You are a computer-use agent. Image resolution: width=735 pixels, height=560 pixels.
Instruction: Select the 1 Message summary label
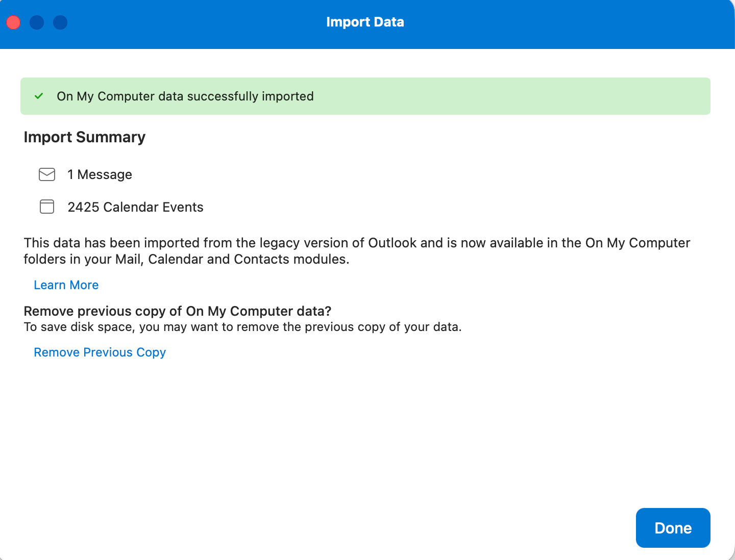coord(100,174)
